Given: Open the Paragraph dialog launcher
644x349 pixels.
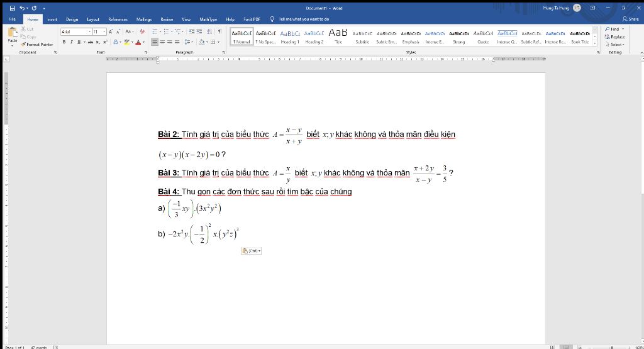Looking at the screenshot, I should coord(223,53).
